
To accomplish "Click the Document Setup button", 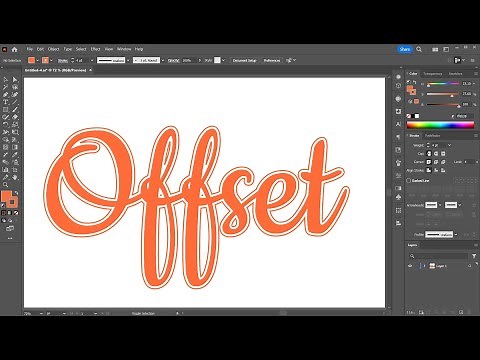I will coord(245,60).
